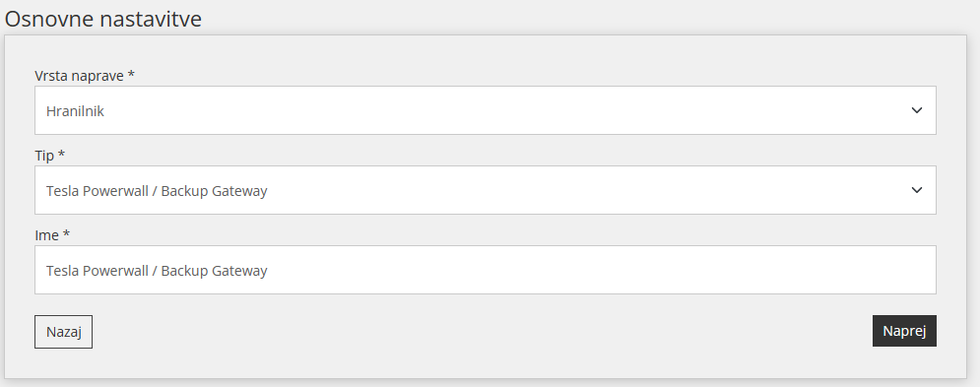Viewport: 980px width, 387px height.
Task: Focus the Ime text input field
Action: 485,270
